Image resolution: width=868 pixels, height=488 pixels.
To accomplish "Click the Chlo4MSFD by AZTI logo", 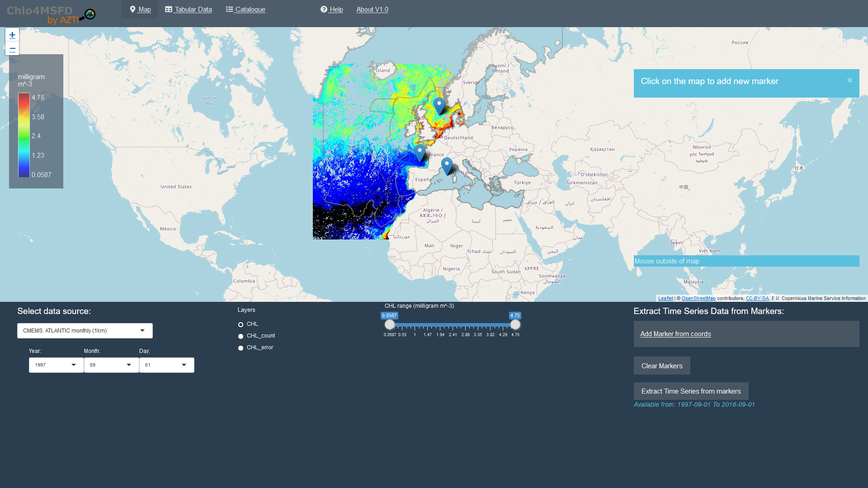I will coord(51,14).
